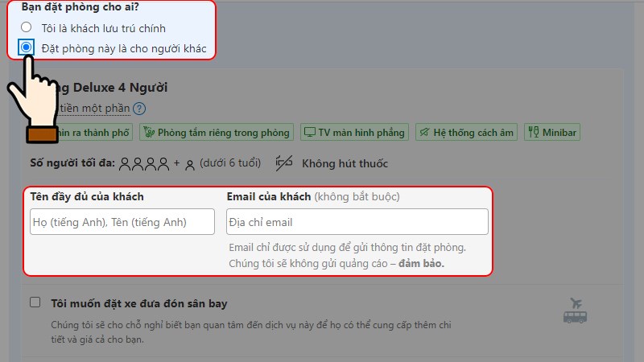
Task: Tick 'Tôi muốn đặt xe đưa đón sân bay' checkbox
Action: pos(35,302)
